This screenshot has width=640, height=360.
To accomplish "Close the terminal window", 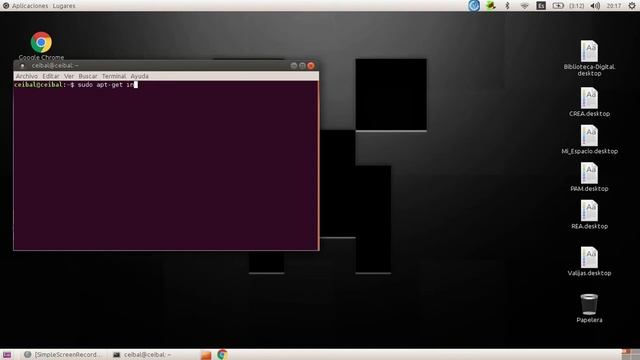I will pyautogui.click(x=311, y=66).
